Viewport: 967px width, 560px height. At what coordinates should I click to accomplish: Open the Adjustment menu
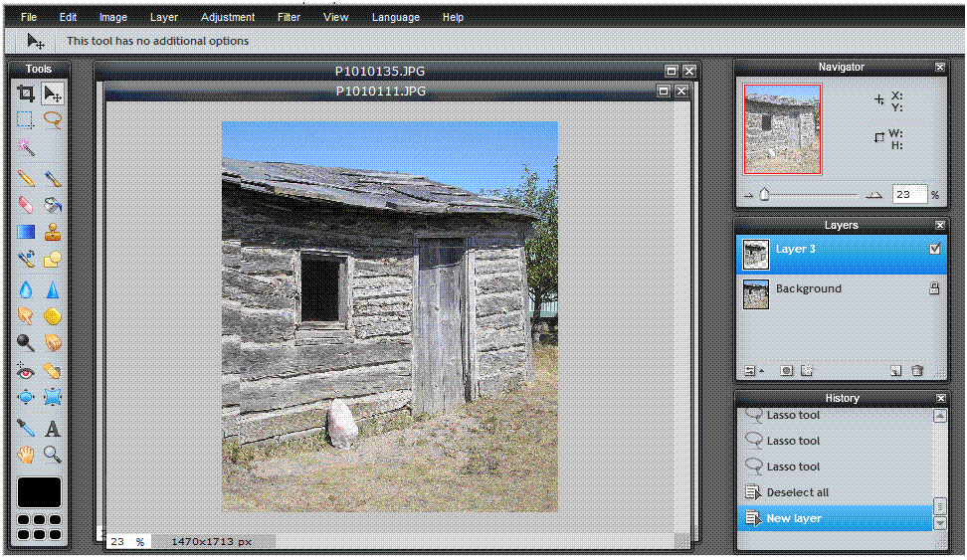(228, 17)
